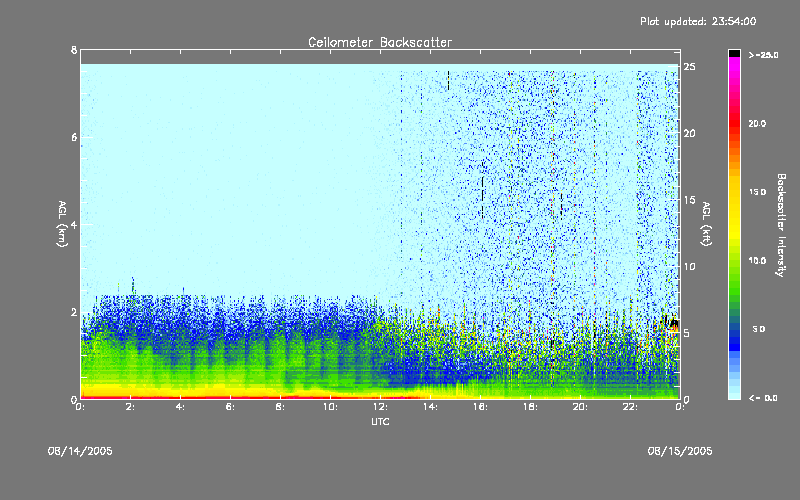Select the "08/15/2005" end date label
This screenshot has width=800, height=500.
click(680, 451)
